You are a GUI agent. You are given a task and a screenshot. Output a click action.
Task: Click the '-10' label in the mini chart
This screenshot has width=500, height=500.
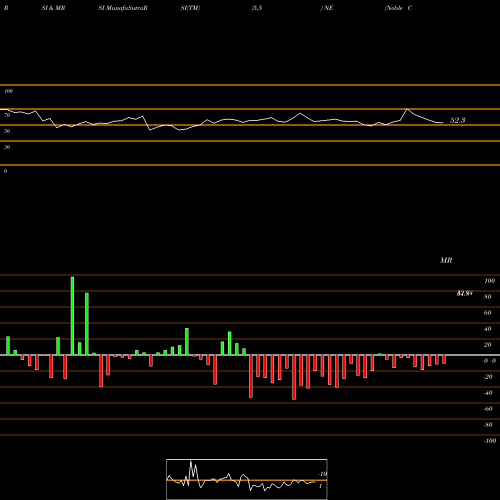pyautogui.click(x=322, y=474)
